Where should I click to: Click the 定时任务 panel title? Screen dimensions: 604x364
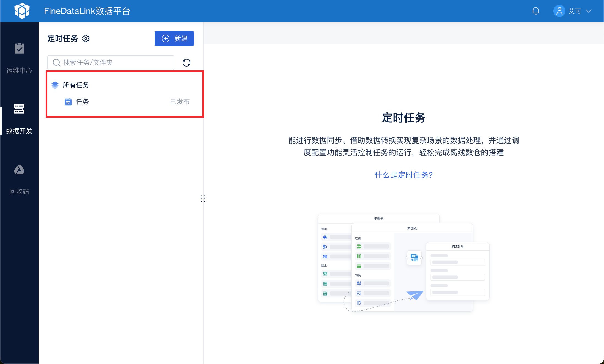[63, 38]
